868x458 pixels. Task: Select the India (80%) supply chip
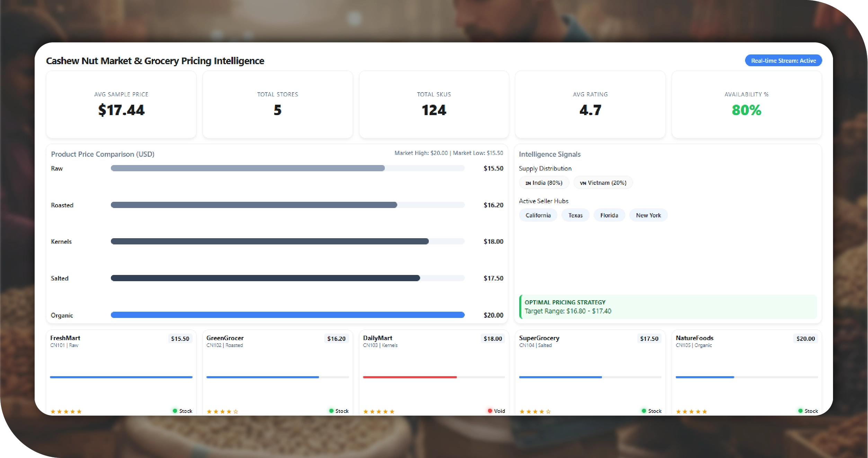click(x=544, y=183)
